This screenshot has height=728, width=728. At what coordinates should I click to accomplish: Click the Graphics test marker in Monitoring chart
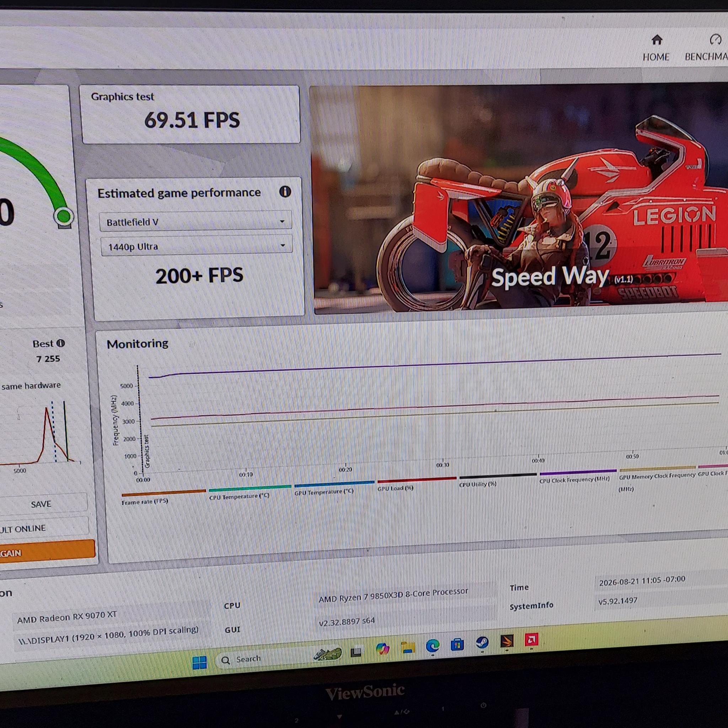(147, 451)
